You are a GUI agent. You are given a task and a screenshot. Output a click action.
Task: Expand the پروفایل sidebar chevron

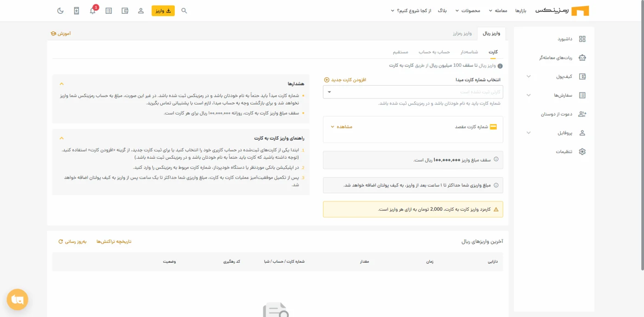(x=529, y=133)
